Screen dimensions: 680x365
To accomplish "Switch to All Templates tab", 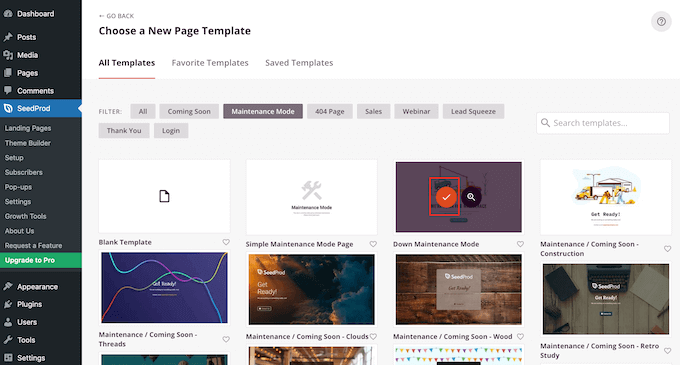I will (x=127, y=63).
